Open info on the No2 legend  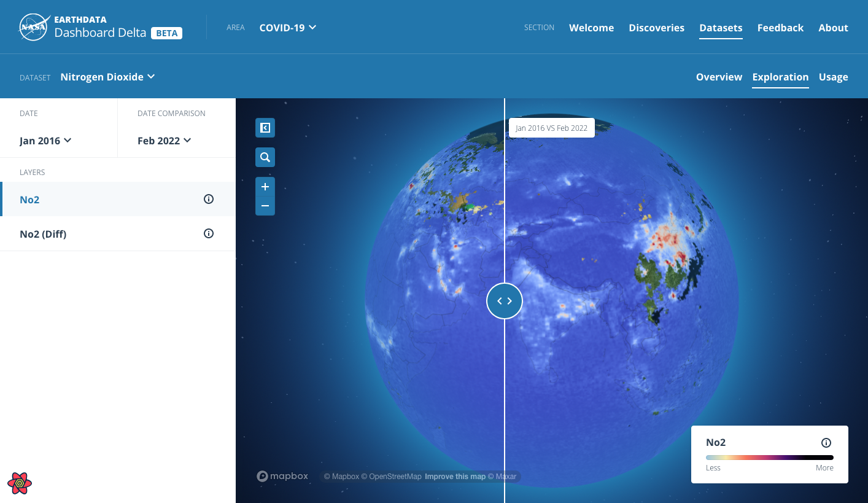pyautogui.click(x=826, y=442)
